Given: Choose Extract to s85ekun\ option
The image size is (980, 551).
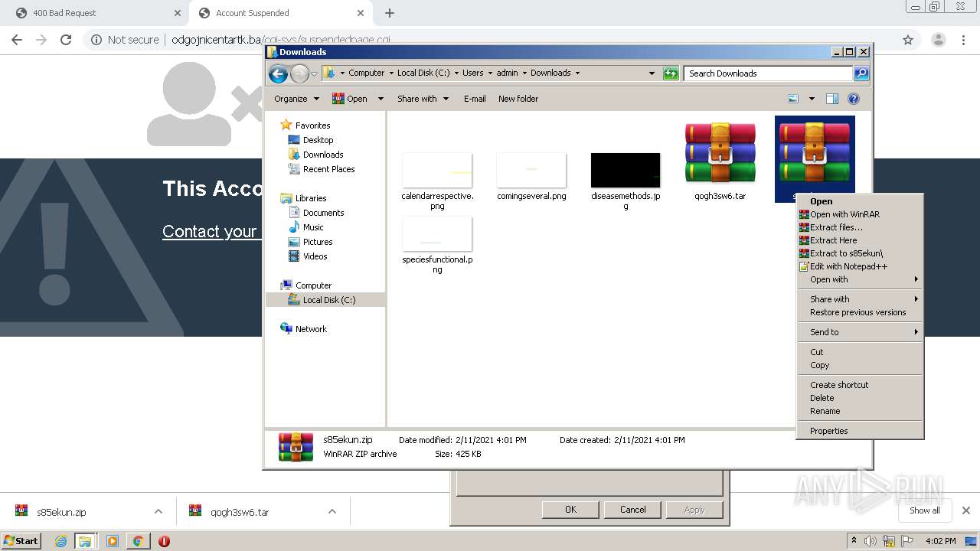Looking at the screenshot, I should [x=860, y=253].
